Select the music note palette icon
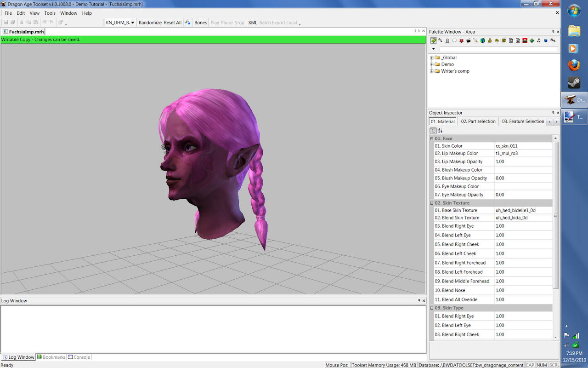 click(x=539, y=40)
